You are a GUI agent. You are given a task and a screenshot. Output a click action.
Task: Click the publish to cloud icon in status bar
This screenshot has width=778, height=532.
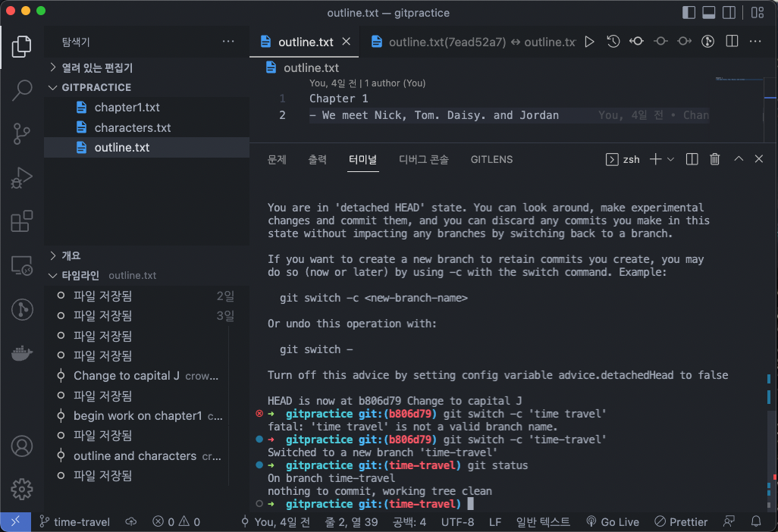[x=131, y=521]
